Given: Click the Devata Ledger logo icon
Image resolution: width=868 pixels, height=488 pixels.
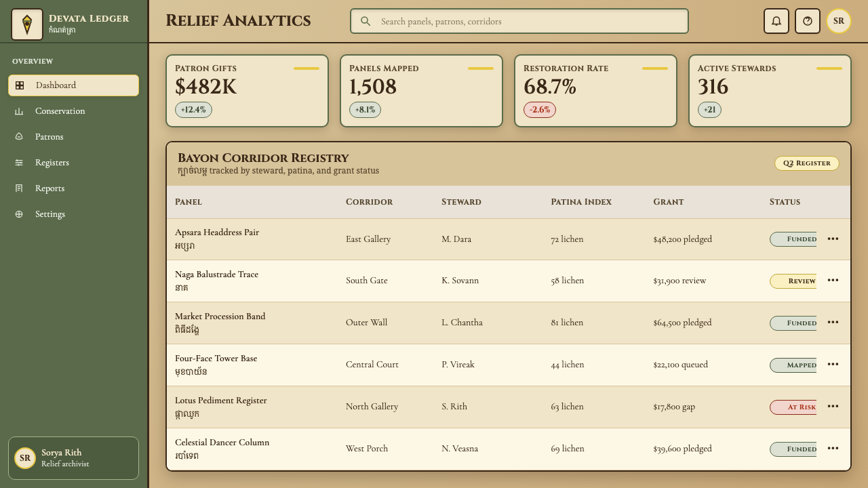Looking at the screenshot, I should tap(27, 24).
